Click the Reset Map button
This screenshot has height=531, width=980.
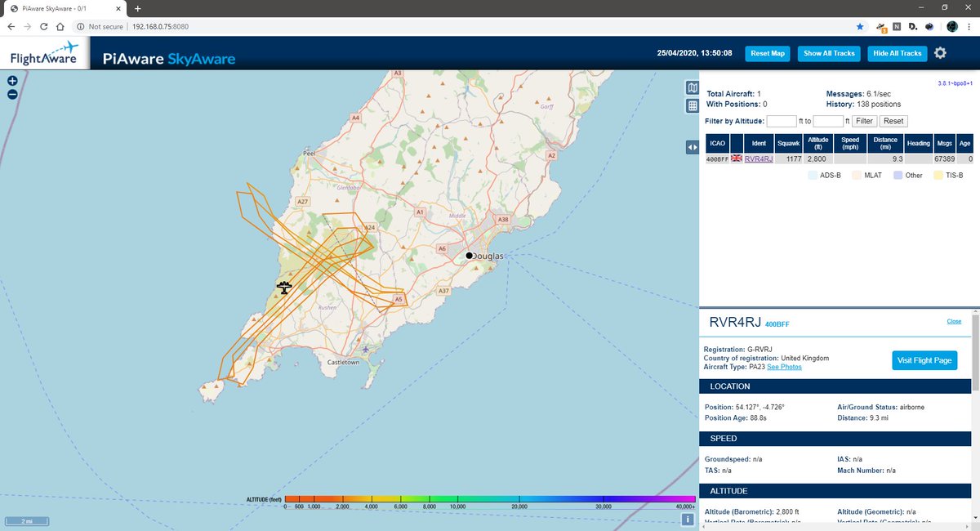[x=767, y=52]
